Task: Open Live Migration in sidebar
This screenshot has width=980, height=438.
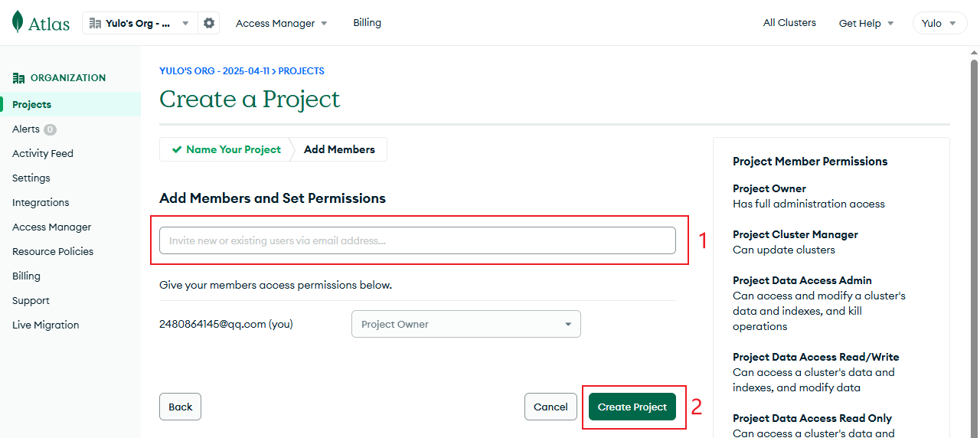Action: [x=46, y=325]
